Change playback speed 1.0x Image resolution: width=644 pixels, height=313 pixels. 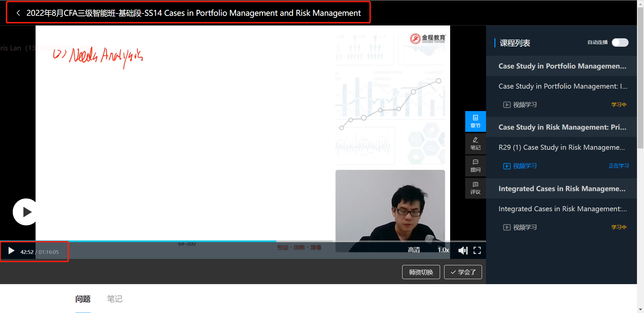point(443,250)
